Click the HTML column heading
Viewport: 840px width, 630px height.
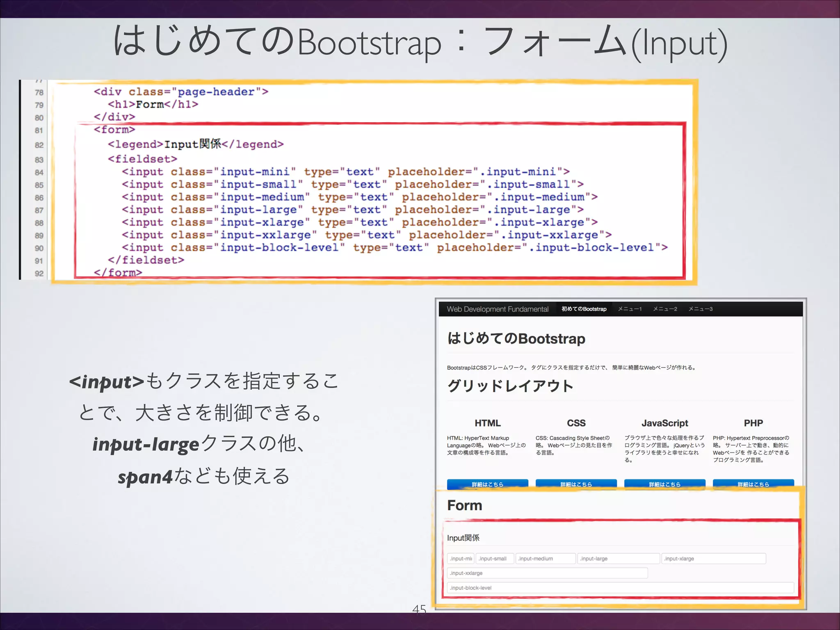coord(488,423)
